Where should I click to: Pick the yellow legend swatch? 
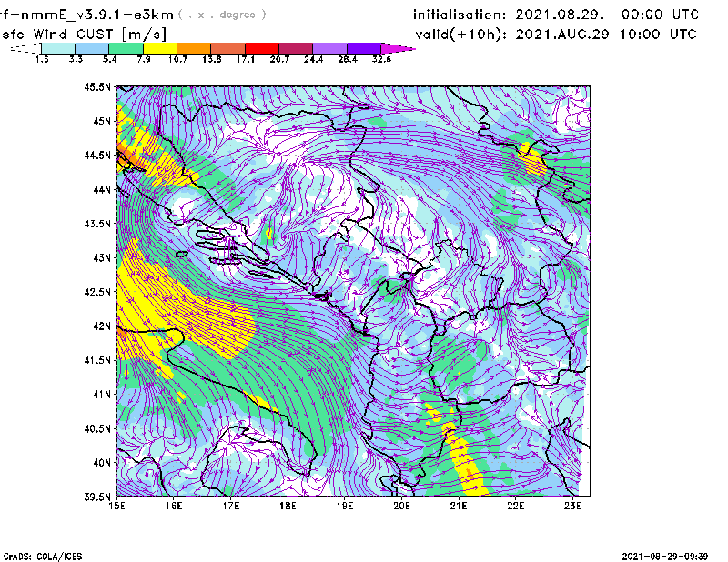[160, 49]
